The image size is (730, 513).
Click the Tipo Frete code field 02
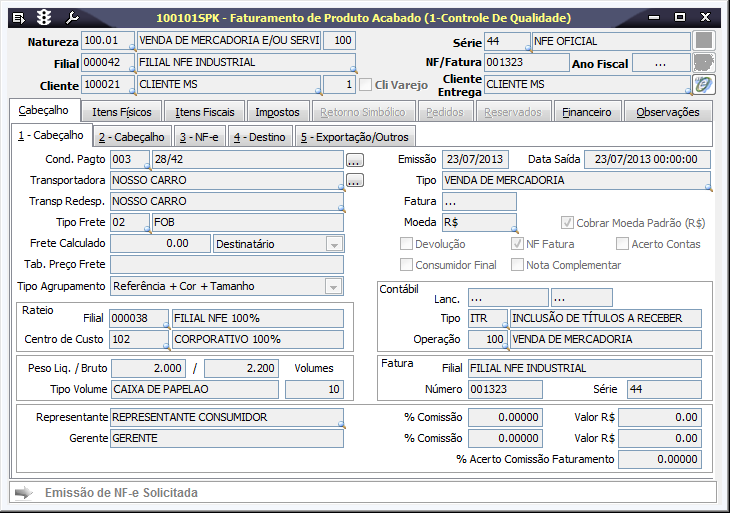130,223
